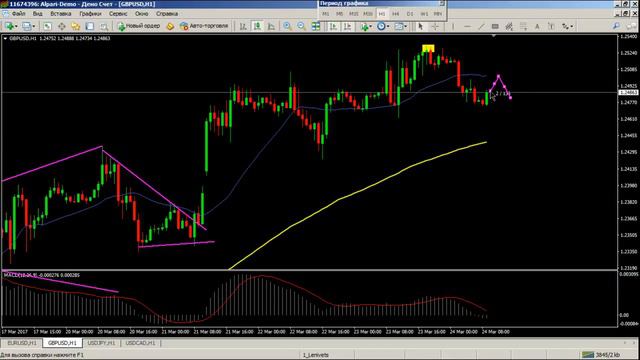The width and height of the screenshot is (640, 360).
Task: Expand the indicators dropdown arrow
Action: [371, 26]
